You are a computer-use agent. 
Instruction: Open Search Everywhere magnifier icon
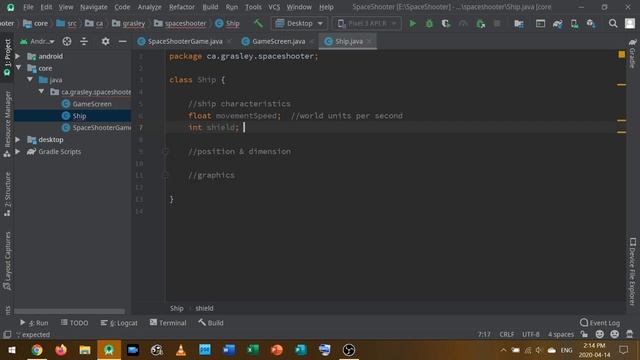(613, 24)
